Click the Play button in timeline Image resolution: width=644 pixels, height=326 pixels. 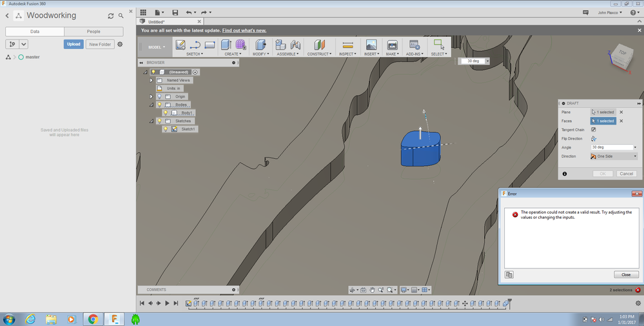pos(167,303)
